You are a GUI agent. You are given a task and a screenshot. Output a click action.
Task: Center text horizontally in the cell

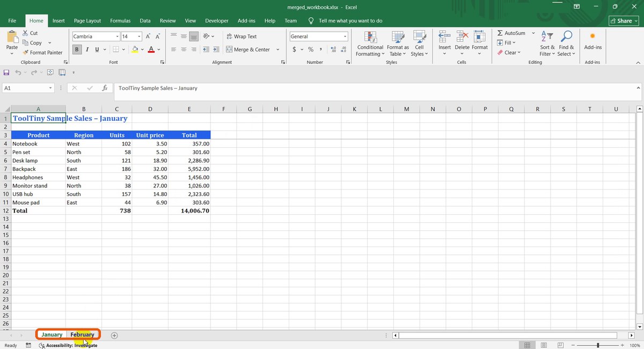(184, 49)
